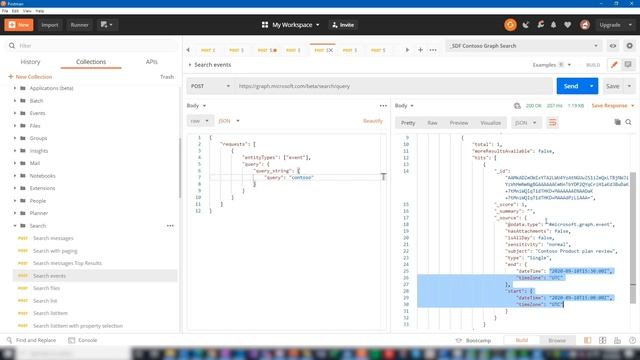The height and width of the screenshot is (360, 640).
Task: Select the Search list request
Action: pos(45,301)
